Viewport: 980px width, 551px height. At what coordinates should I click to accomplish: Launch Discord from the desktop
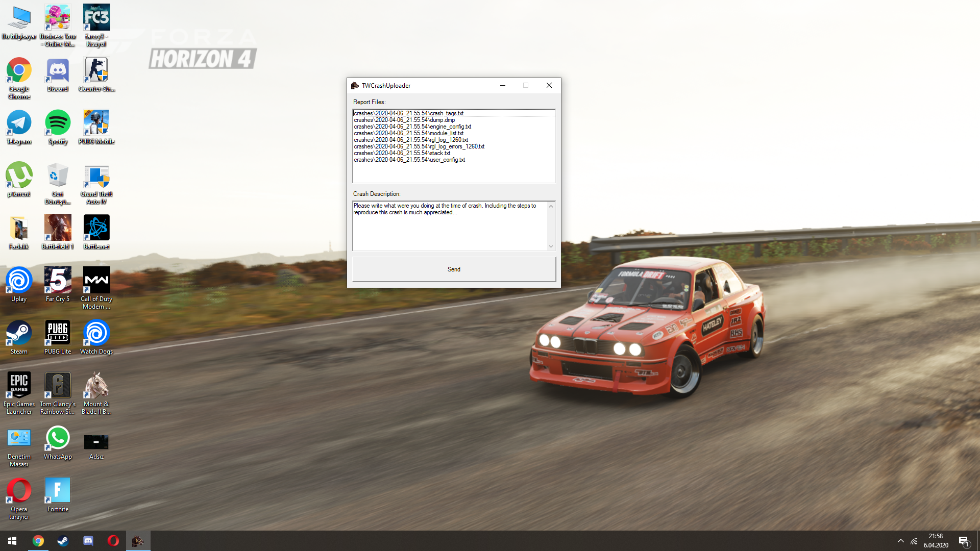(x=58, y=74)
